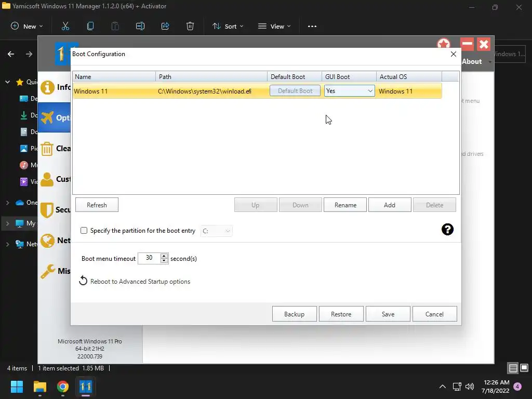The width and height of the screenshot is (532, 399).
Task: Decrease boot menu timeout with down arrow
Action: (x=164, y=261)
